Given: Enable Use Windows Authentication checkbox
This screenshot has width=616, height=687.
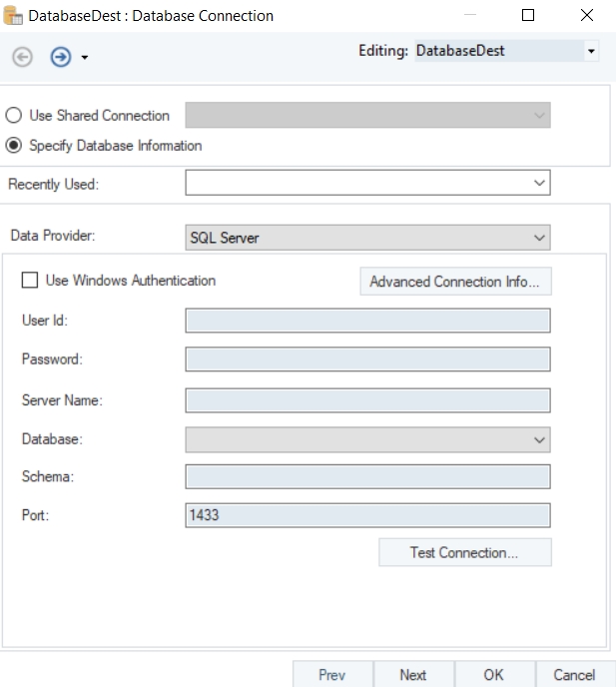Looking at the screenshot, I should coord(30,281).
